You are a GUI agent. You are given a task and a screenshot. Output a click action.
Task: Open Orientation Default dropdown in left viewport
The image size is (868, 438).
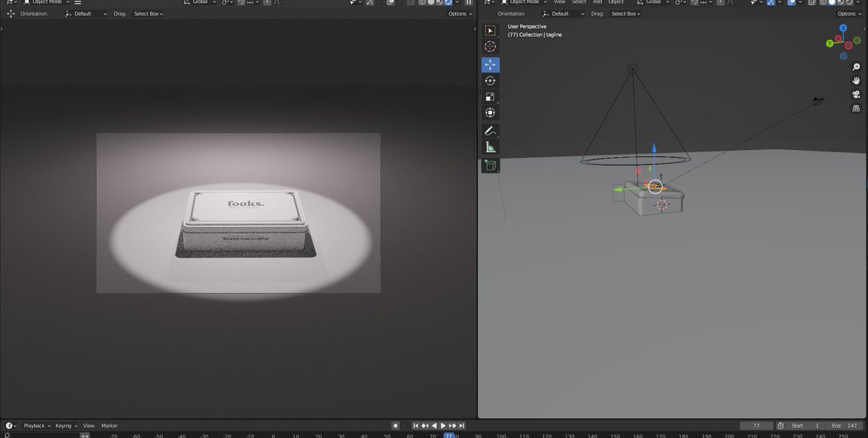coord(85,14)
